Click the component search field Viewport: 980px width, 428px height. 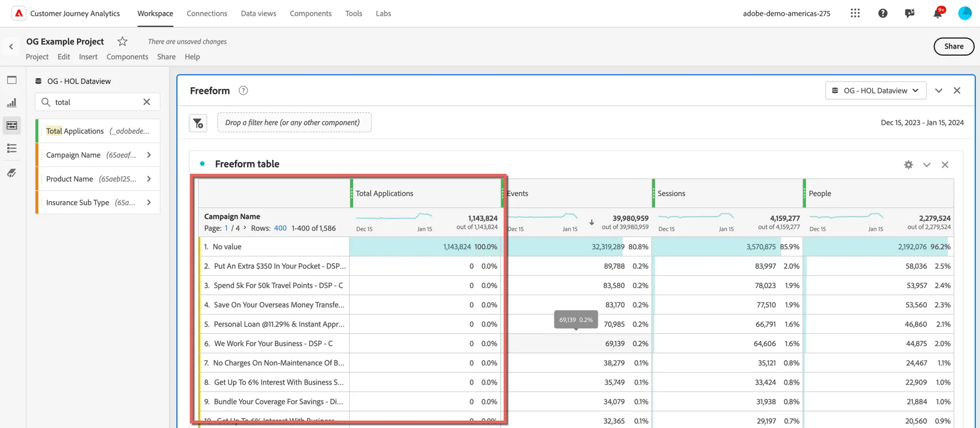point(98,102)
